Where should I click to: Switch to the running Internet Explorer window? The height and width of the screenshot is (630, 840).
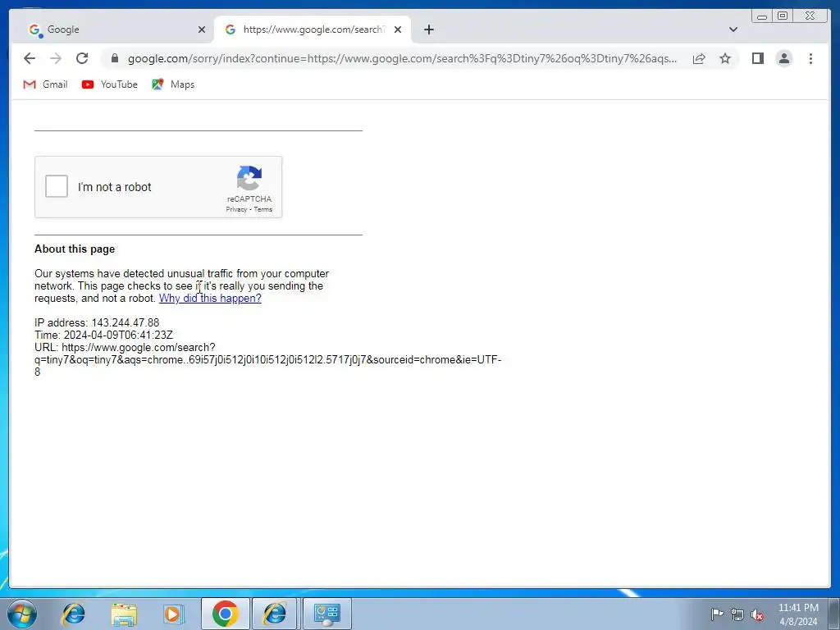click(x=274, y=614)
